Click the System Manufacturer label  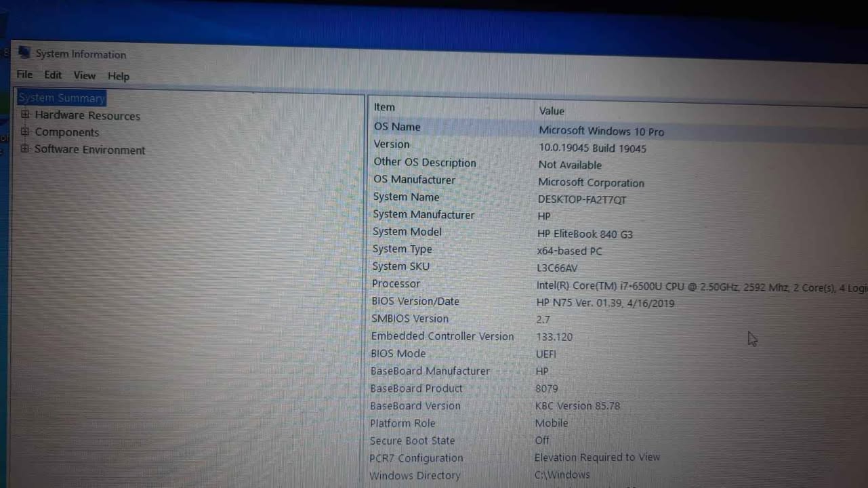pos(423,215)
